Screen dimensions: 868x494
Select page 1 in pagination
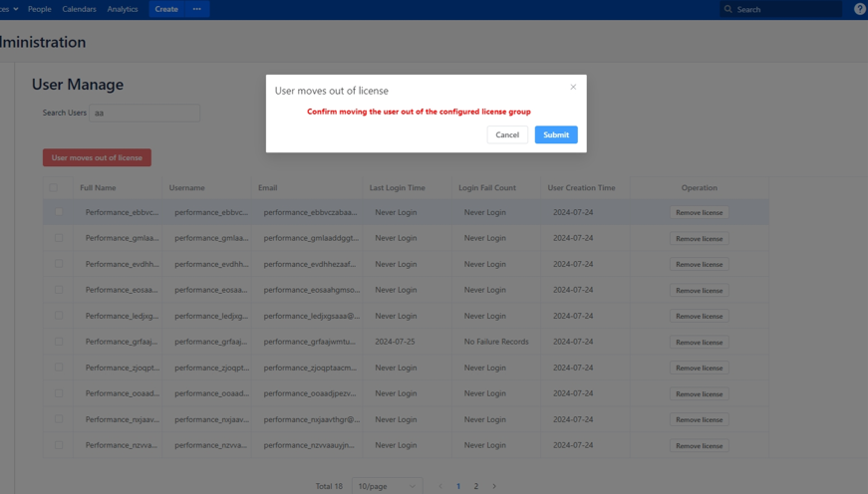(x=458, y=486)
